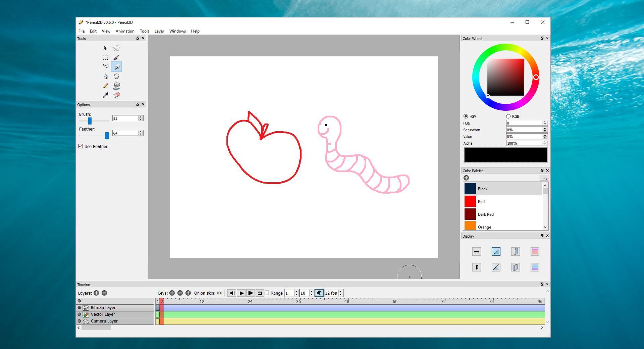
Task: Add a new keyframe in the timeline
Action: click(172, 293)
